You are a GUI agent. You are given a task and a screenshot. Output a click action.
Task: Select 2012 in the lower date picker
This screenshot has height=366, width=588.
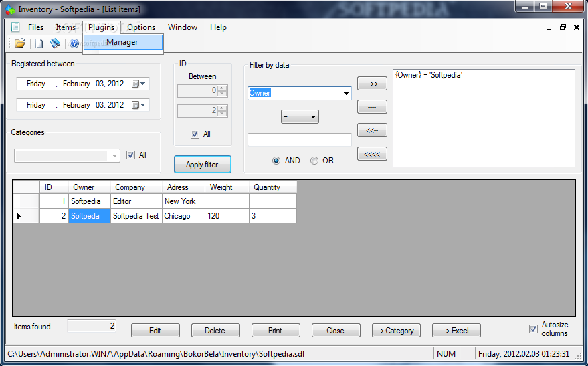click(116, 105)
